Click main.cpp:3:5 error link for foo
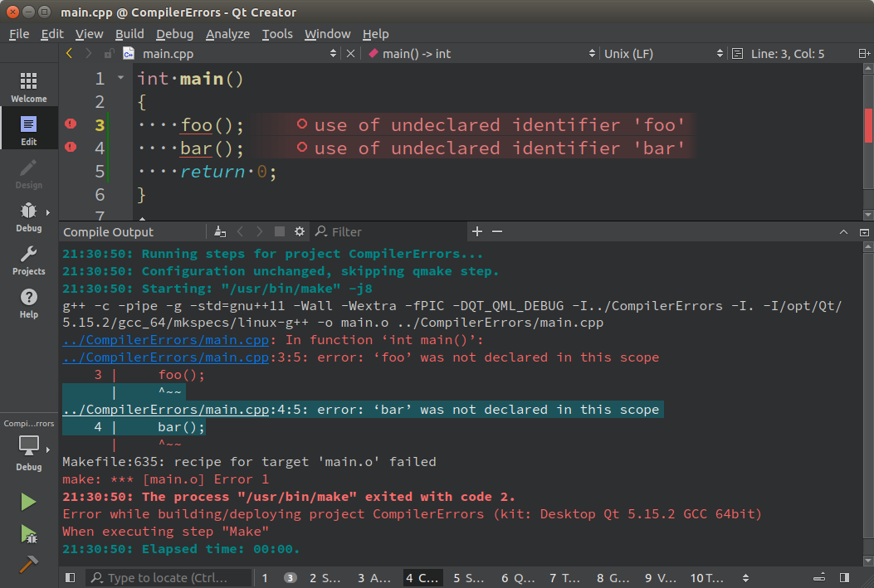The height and width of the screenshot is (588, 874). (165, 357)
